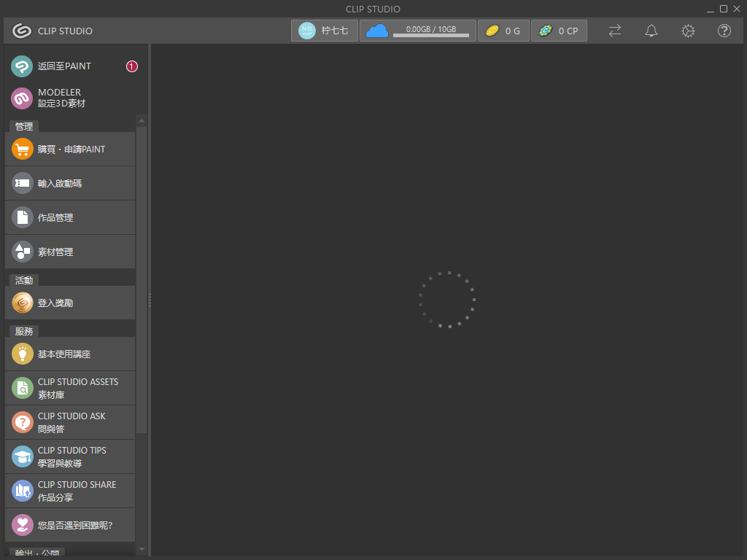Click the 管理 section header
This screenshot has height=560, width=747.
pos(24,126)
